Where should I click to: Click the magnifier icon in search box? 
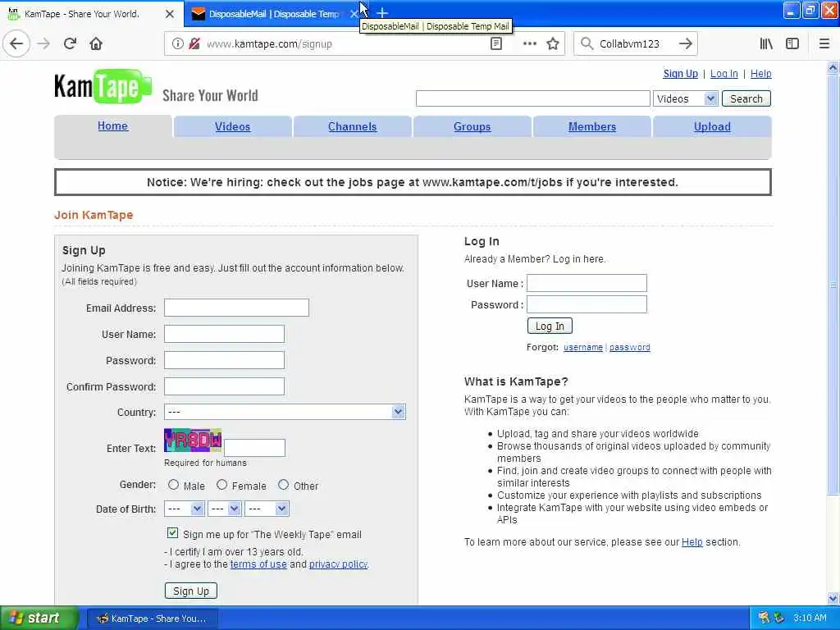pyautogui.click(x=587, y=44)
